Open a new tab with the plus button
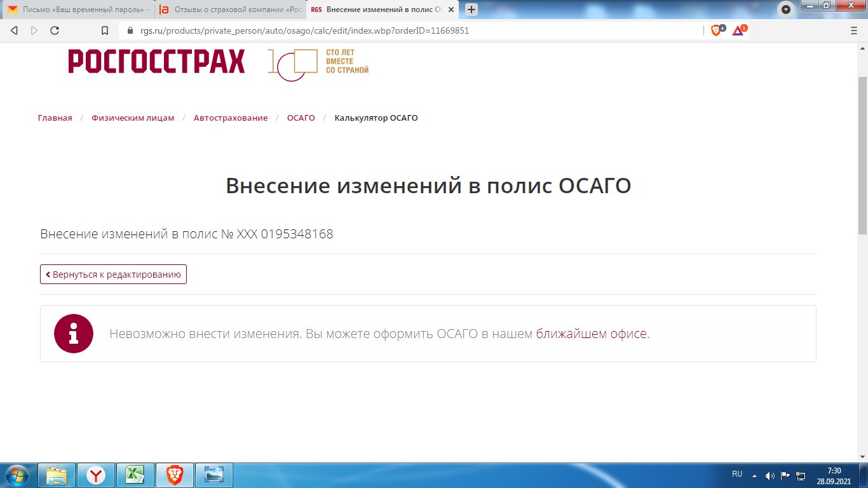The image size is (868, 488). coord(471,10)
